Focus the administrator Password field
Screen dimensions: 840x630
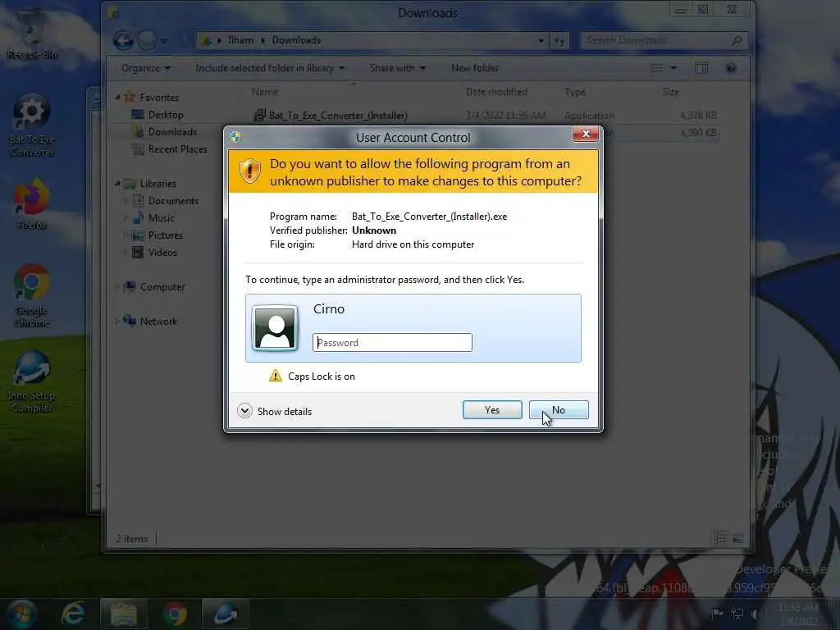pos(392,342)
